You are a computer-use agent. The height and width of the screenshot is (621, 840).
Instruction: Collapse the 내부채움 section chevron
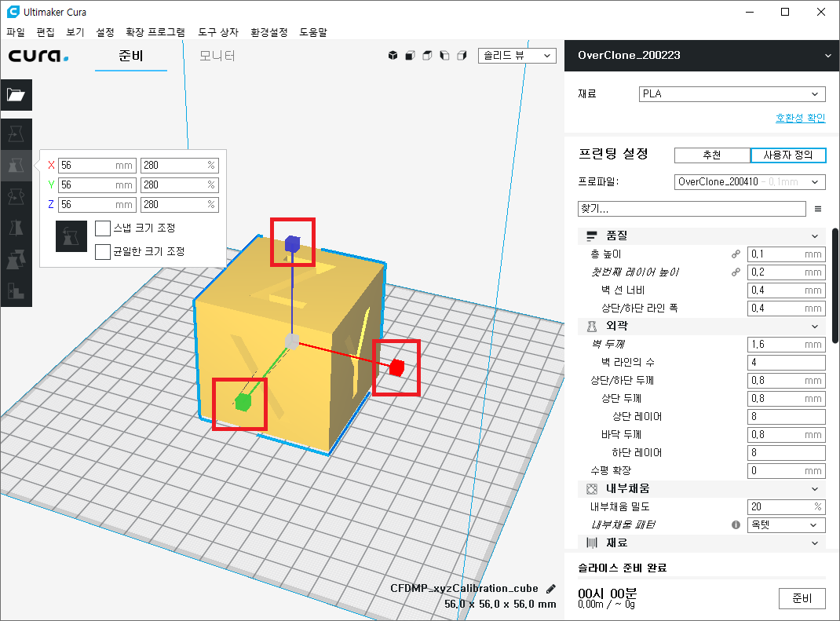(x=815, y=488)
